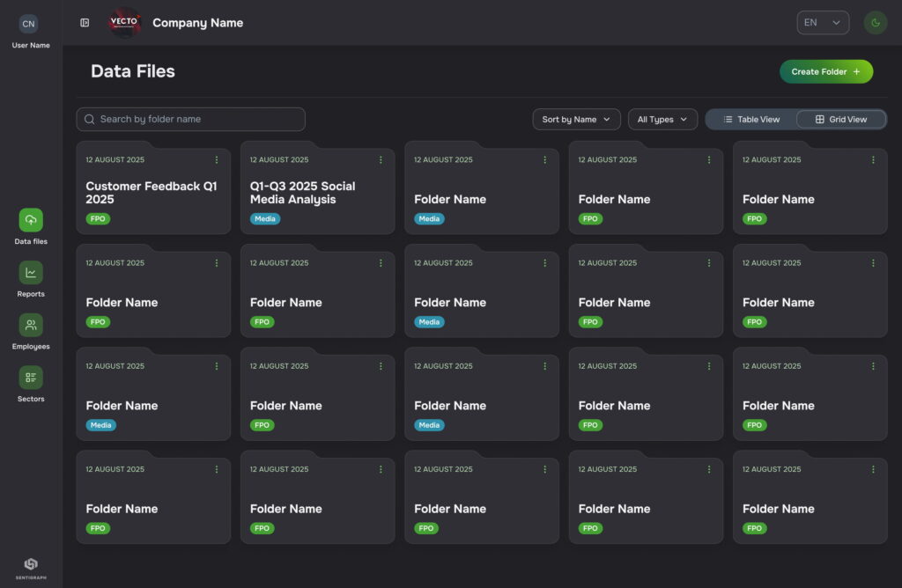Image resolution: width=902 pixels, height=588 pixels.
Task: Open three-dot menu on Customer Feedback Q1 2025
Action: point(217,160)
